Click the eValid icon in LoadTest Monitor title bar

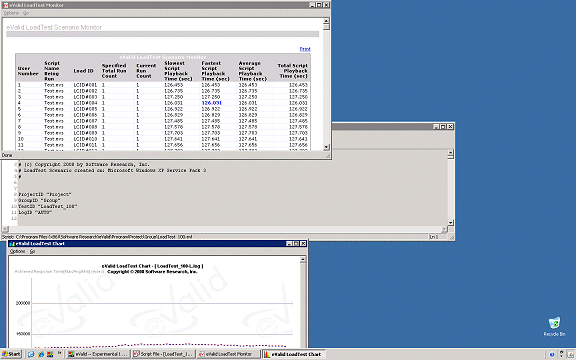pyautogui.click(x=6, y=5)
